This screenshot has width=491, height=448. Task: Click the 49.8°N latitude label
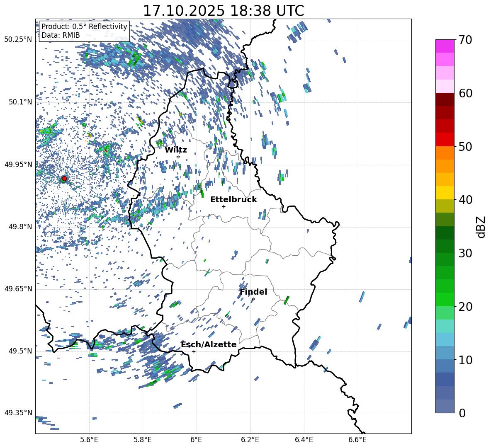point(20,227)
